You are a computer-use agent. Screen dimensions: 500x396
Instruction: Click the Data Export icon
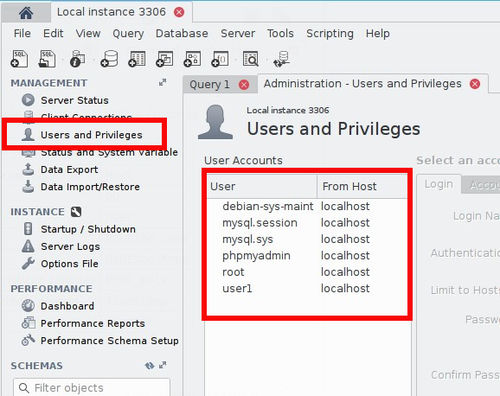pos(28,169)
